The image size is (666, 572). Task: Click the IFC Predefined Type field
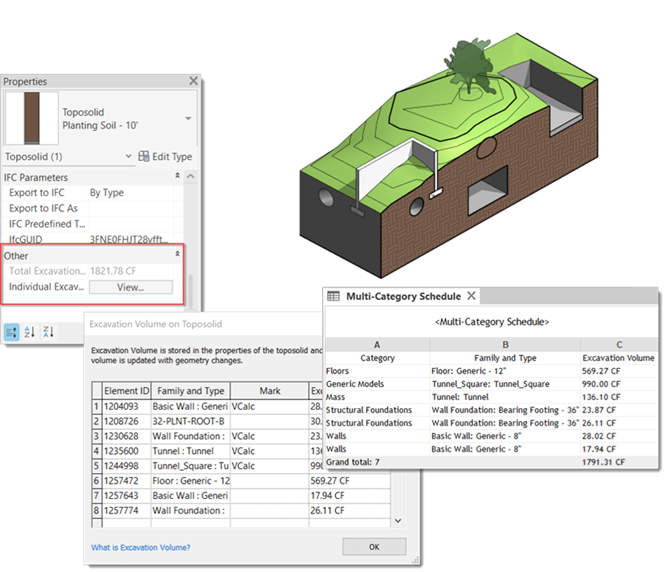131,224
